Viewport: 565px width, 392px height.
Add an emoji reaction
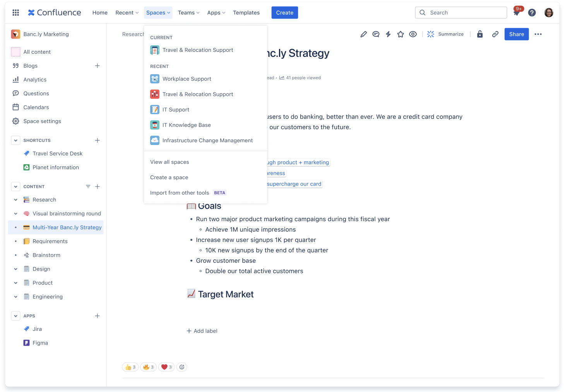[182, 367]
